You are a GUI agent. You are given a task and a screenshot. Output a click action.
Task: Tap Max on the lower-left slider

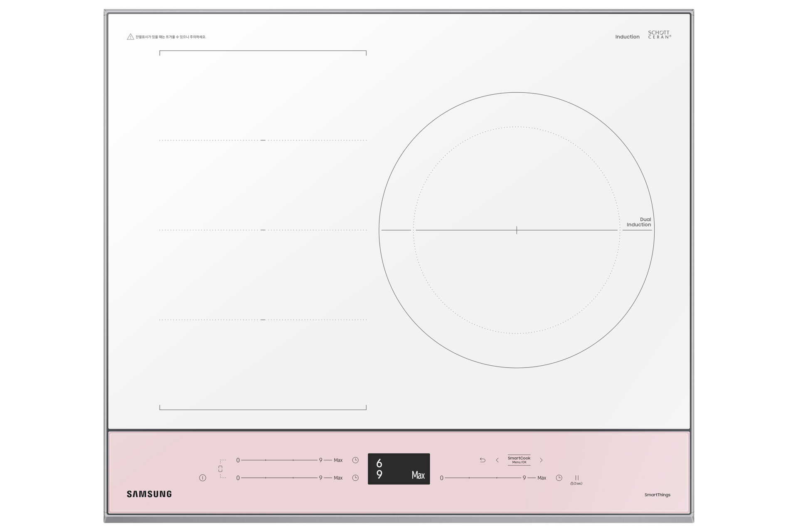click(338, 478)
